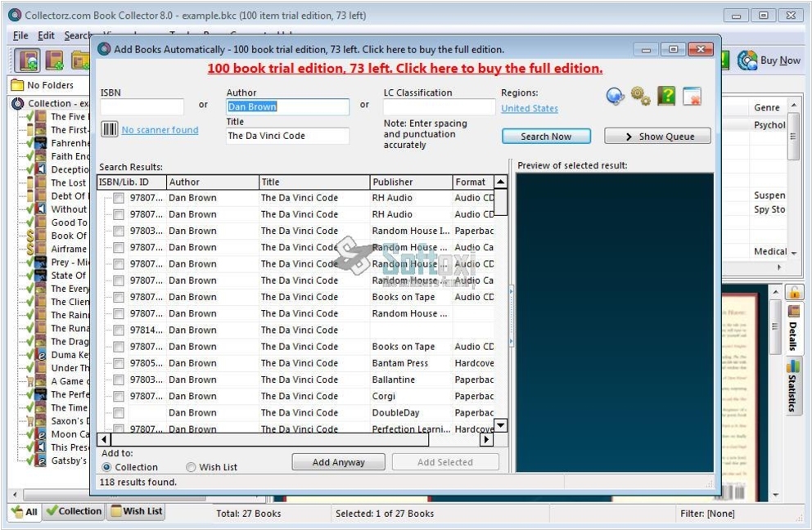812x530 pixels.
Task: Open the Edit menu
Action: (46, 36)
